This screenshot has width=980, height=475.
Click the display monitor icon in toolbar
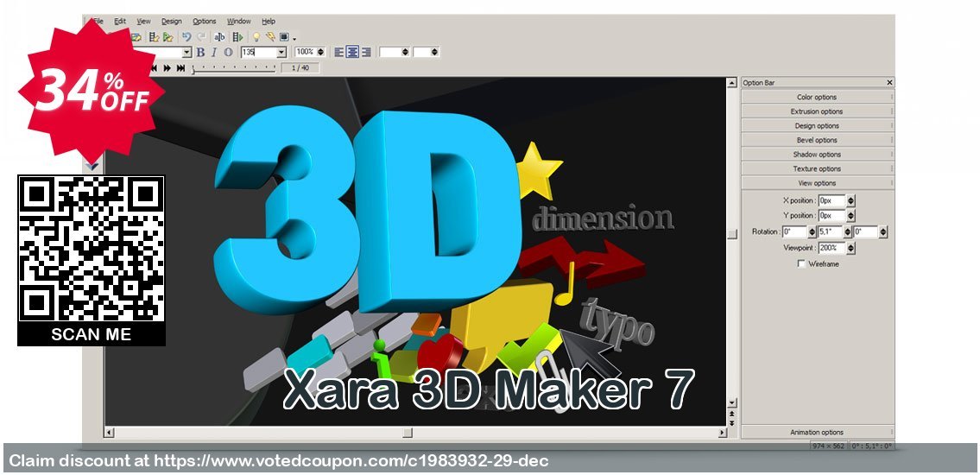(x=284, y=37)
